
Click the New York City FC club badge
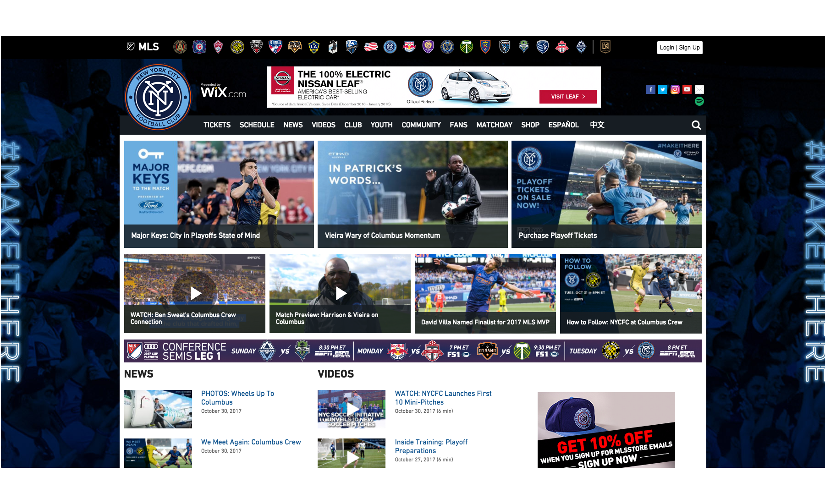point(158,97)
